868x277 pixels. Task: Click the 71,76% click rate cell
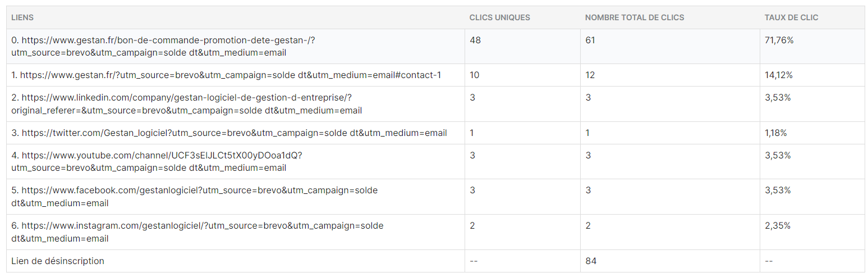(x=779, y=40)
